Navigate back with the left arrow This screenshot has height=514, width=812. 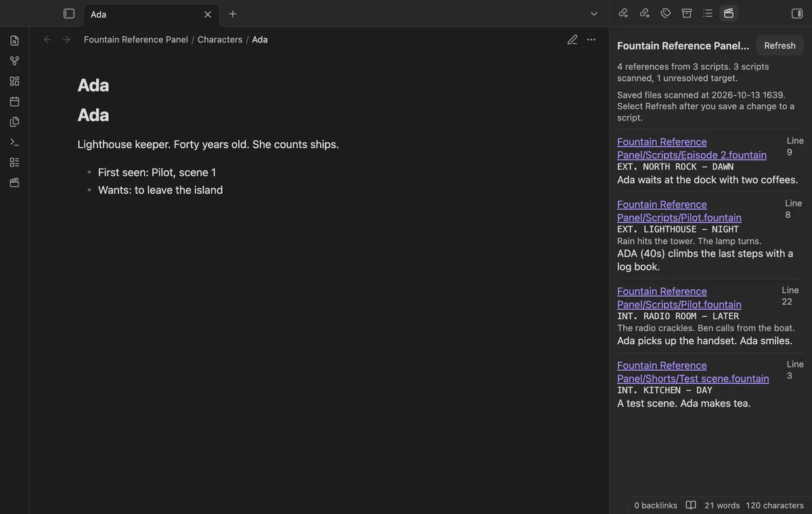coord(47,39)
